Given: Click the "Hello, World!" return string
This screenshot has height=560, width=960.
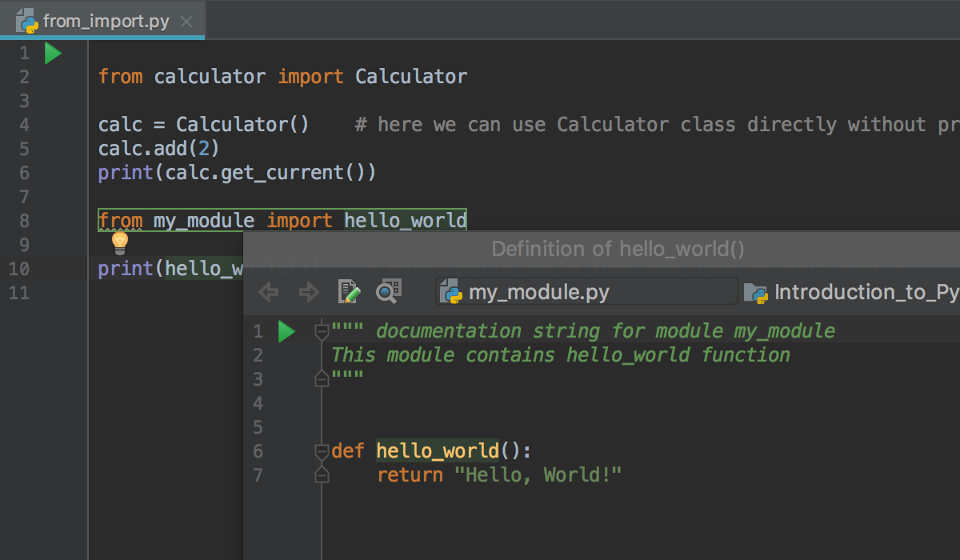Looking at the screenshot, I should 538,475.
